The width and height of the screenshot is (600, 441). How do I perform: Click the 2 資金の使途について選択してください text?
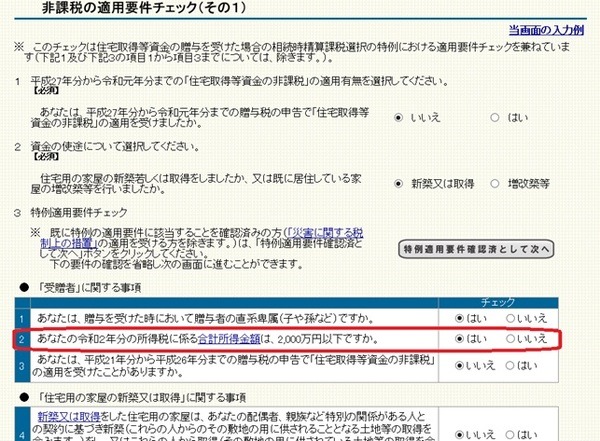pos(107,147)
